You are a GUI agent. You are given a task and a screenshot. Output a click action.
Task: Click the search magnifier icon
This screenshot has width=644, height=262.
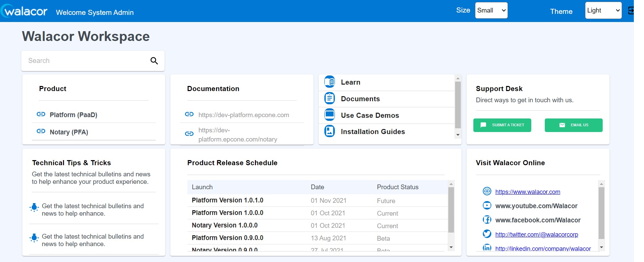[154, 61]
